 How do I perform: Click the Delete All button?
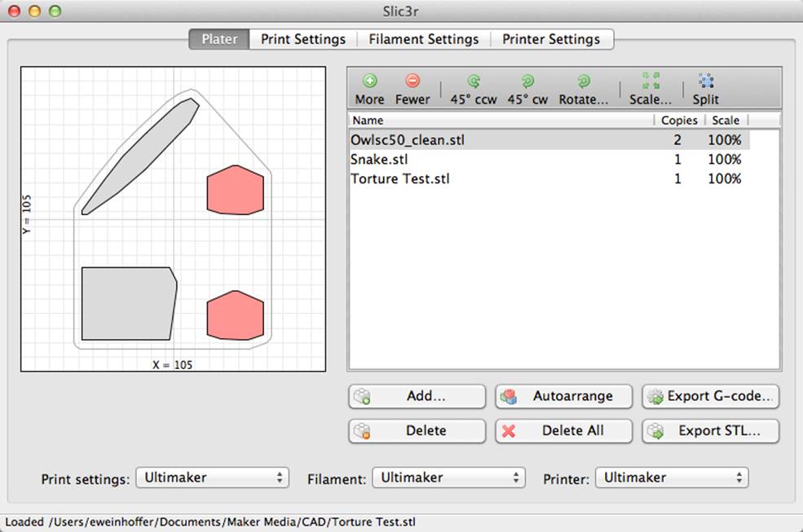tap(564, 431)
